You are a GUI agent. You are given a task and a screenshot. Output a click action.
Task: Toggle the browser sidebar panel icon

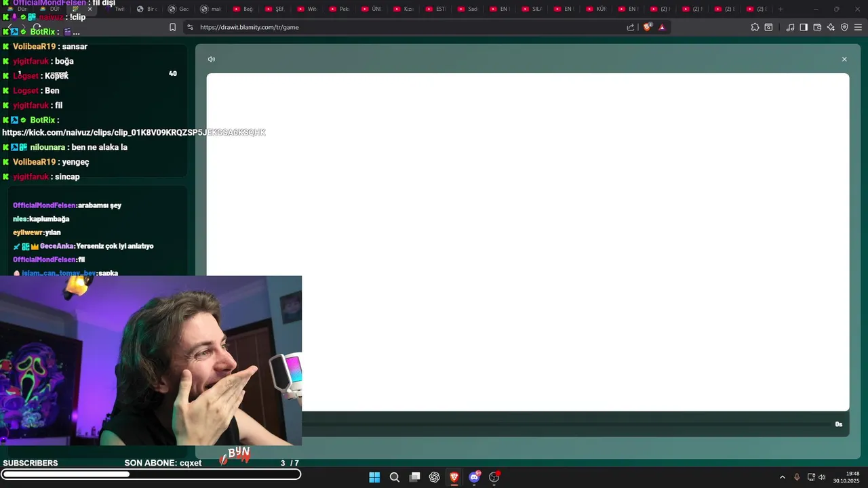(804, 27)
